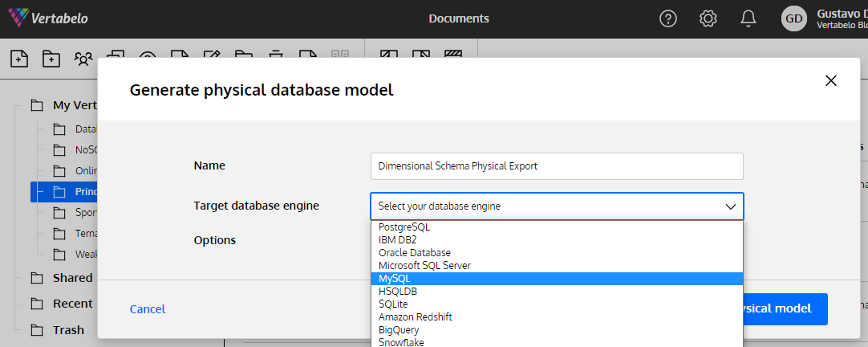Open the Recent folder

pos(62,304)
